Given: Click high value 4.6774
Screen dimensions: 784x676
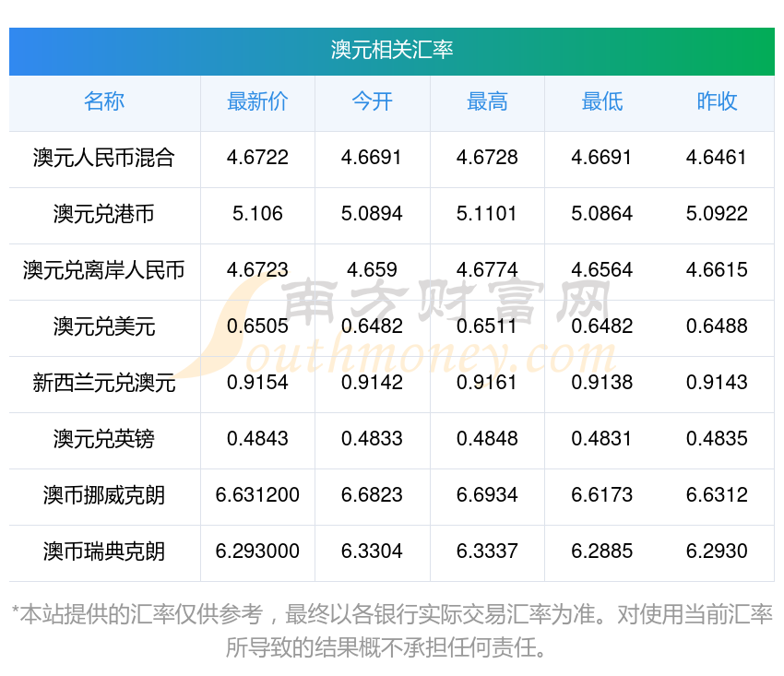Looking at the screenshot, I should pyautogui.click(x=487, y=270).
